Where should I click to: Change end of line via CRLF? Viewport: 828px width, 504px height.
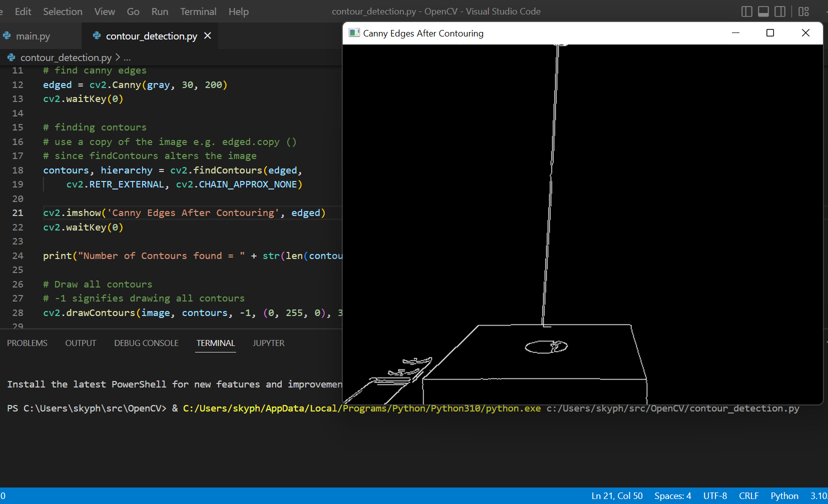pos(749,496)
